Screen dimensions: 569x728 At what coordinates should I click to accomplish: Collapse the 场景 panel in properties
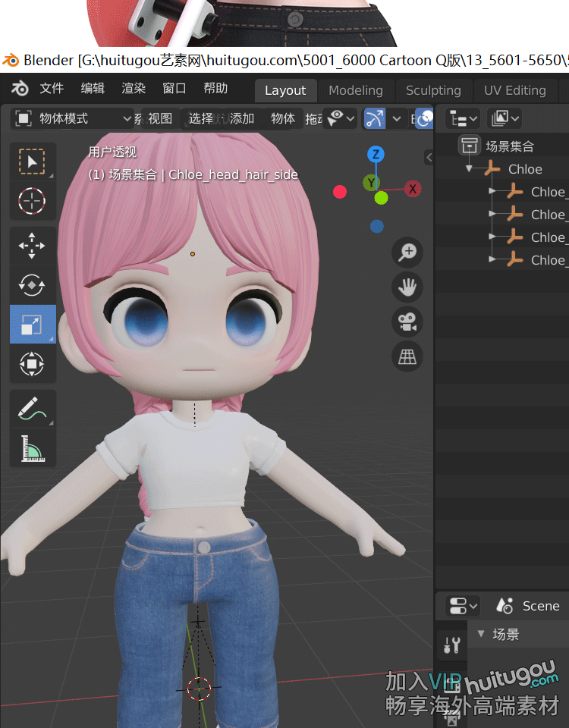[x=479, y=634]
